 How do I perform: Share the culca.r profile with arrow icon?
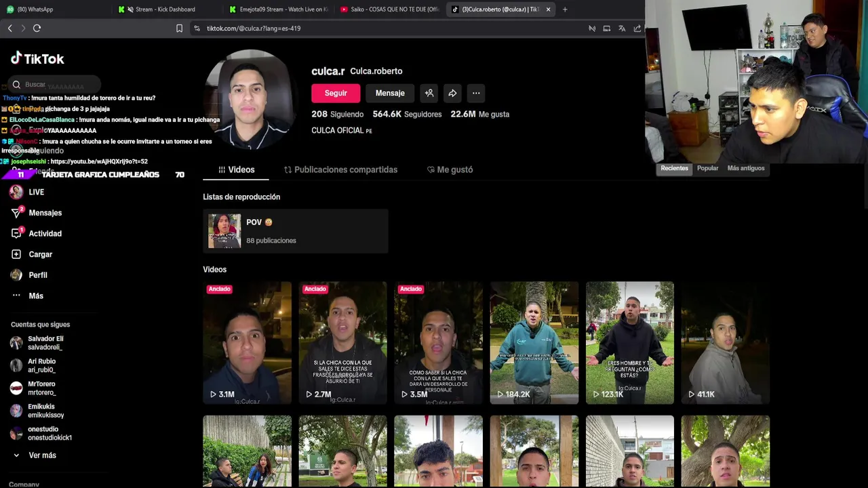(452, 94)
